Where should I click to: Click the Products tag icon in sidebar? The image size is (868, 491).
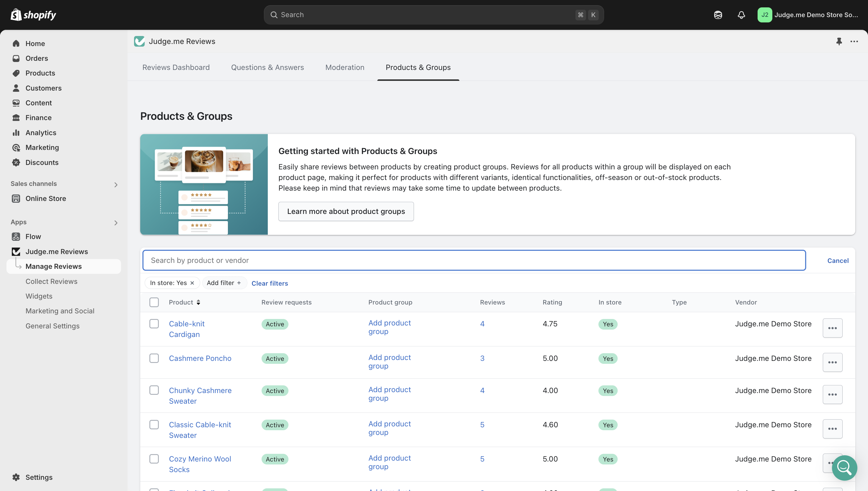coord(16,73)
